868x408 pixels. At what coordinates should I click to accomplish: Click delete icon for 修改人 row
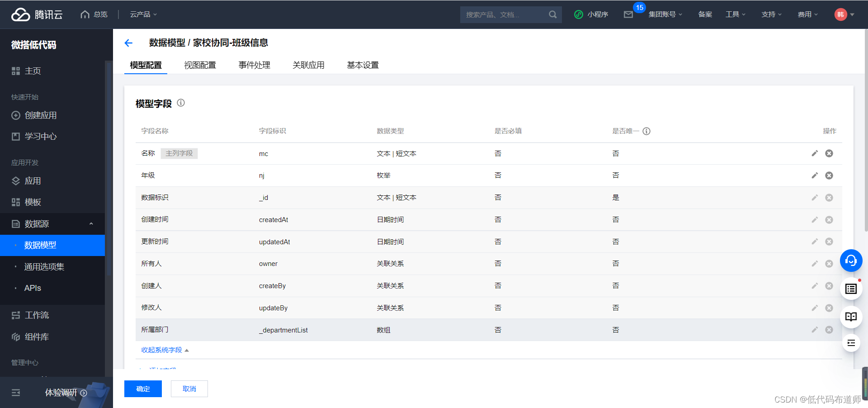pyautogui.click(x=829, y=308)
